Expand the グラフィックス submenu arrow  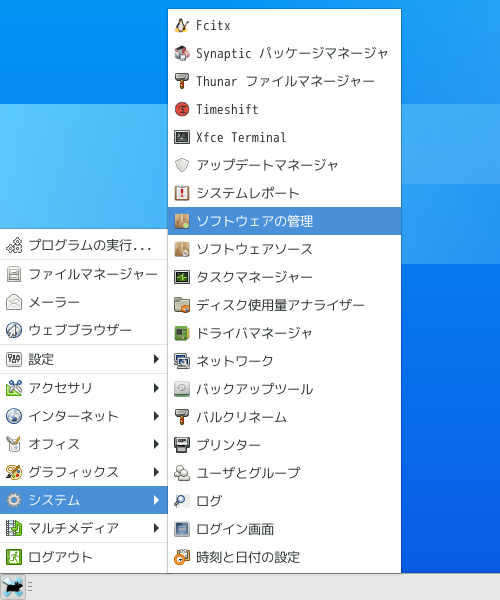click(156, 472)
